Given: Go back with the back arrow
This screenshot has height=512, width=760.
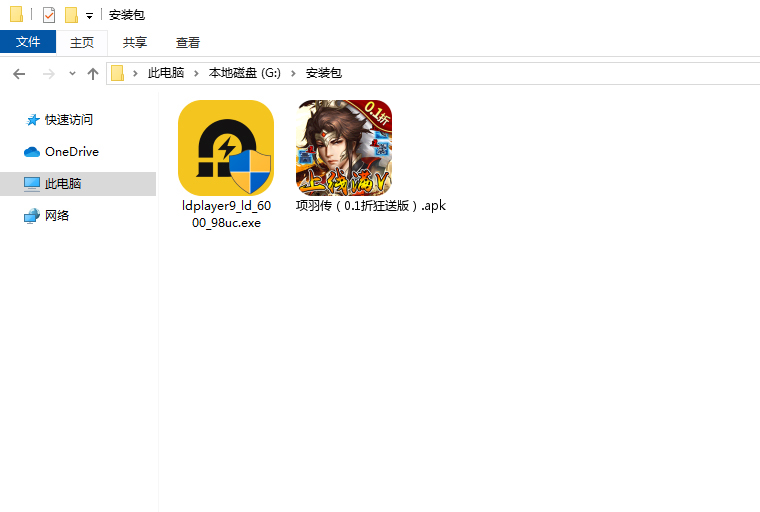Looking at the screenshot, I should [19, 74].
